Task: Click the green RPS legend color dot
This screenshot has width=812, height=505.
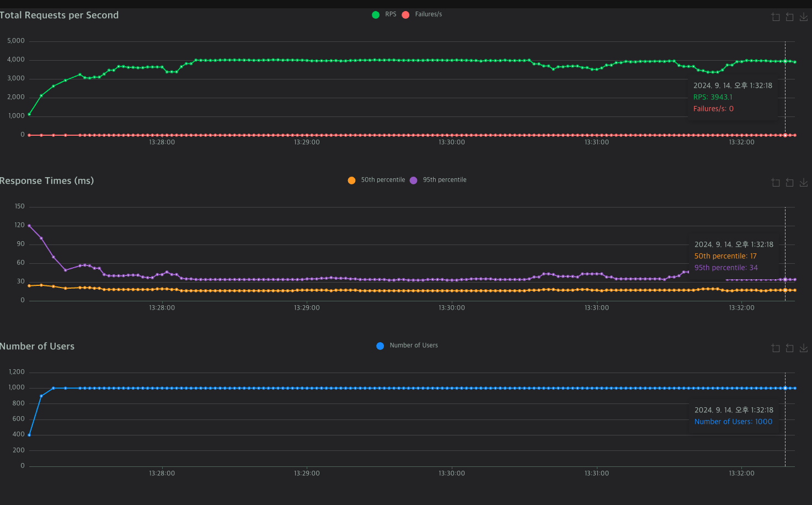Action: click(376, 15)
